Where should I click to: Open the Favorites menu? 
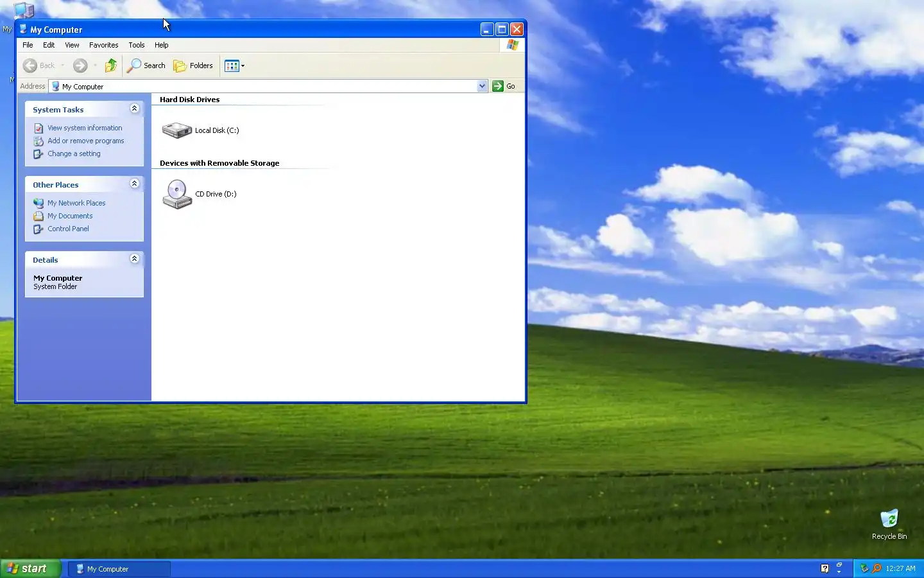pyautogui.click(x=104, y=45)
